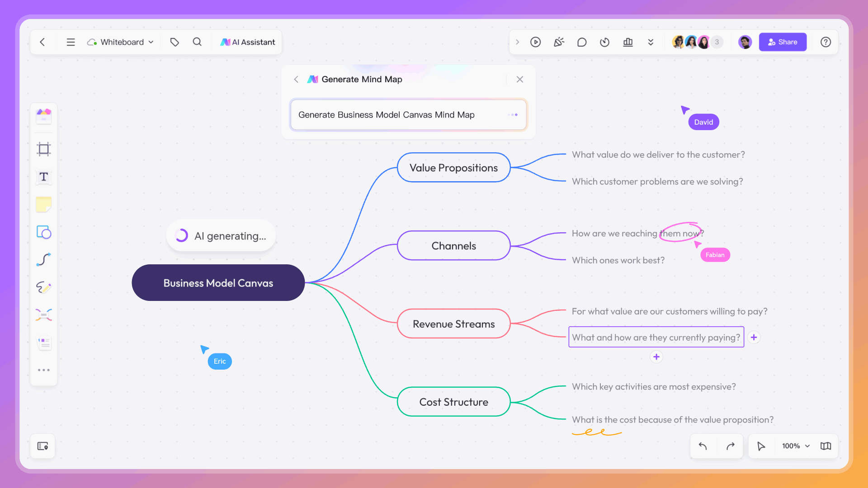Select the Shape tool in sidebar

45,232
